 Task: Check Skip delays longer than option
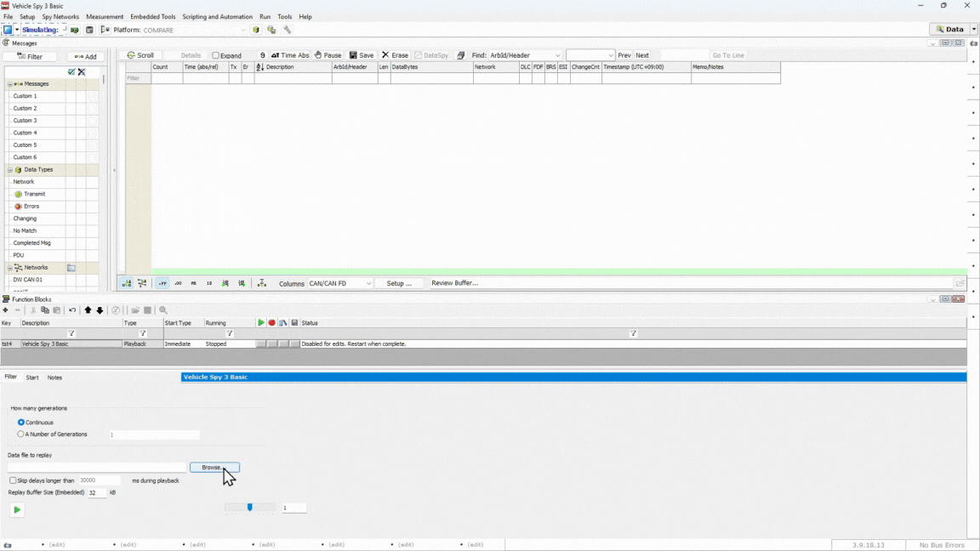click(13, 480)
